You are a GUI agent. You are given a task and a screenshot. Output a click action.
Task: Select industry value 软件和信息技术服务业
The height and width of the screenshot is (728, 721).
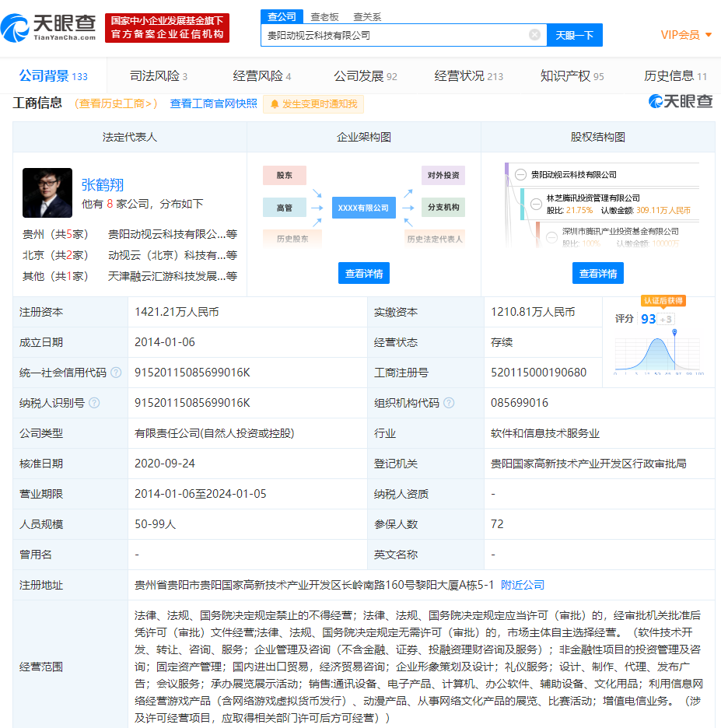point(545,433)
